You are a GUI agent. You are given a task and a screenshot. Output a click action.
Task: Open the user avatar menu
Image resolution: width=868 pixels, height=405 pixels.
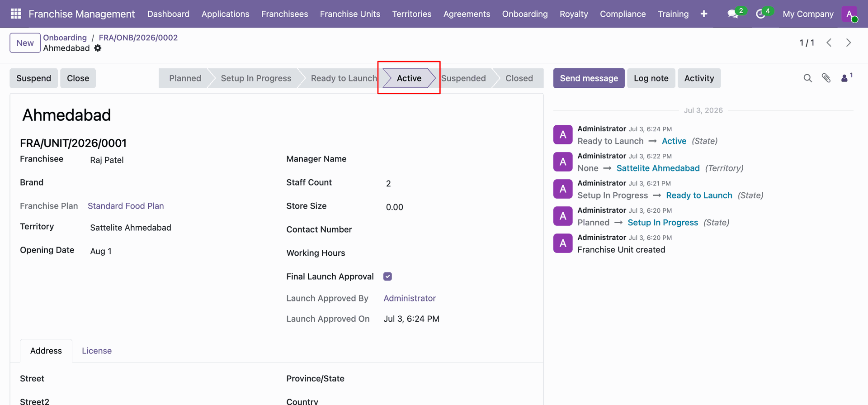click(849, 14)
